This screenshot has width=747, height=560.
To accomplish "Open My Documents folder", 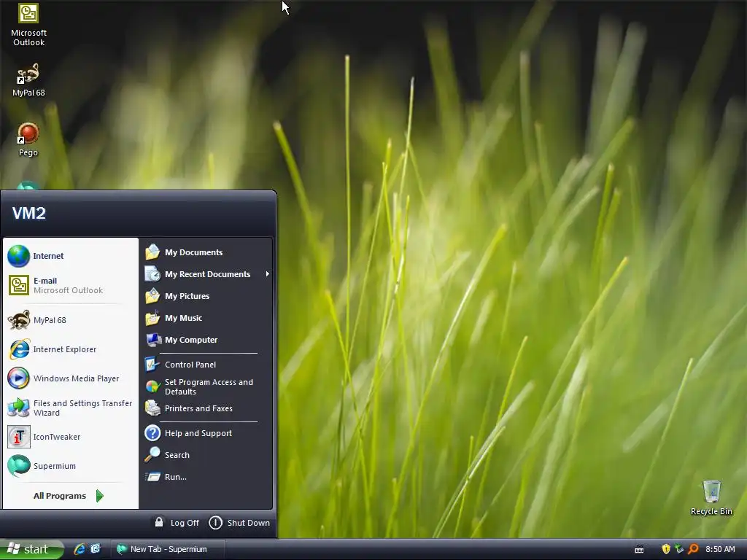I will [207, 252].
